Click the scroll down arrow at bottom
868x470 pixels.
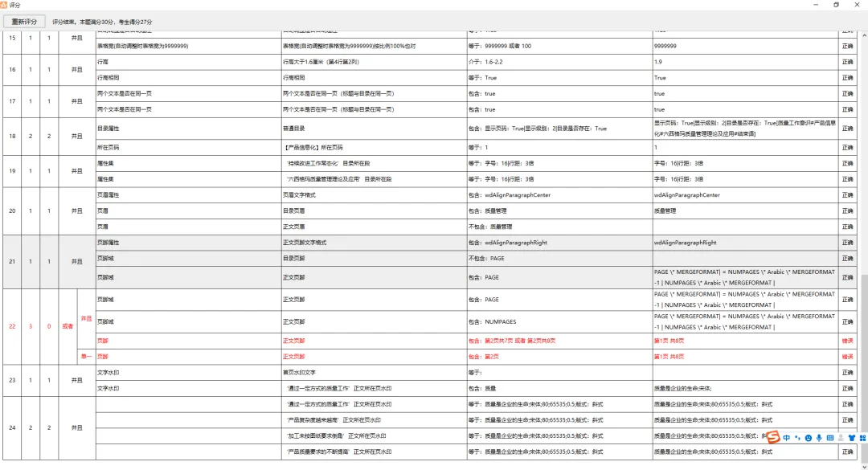(864, 466)
